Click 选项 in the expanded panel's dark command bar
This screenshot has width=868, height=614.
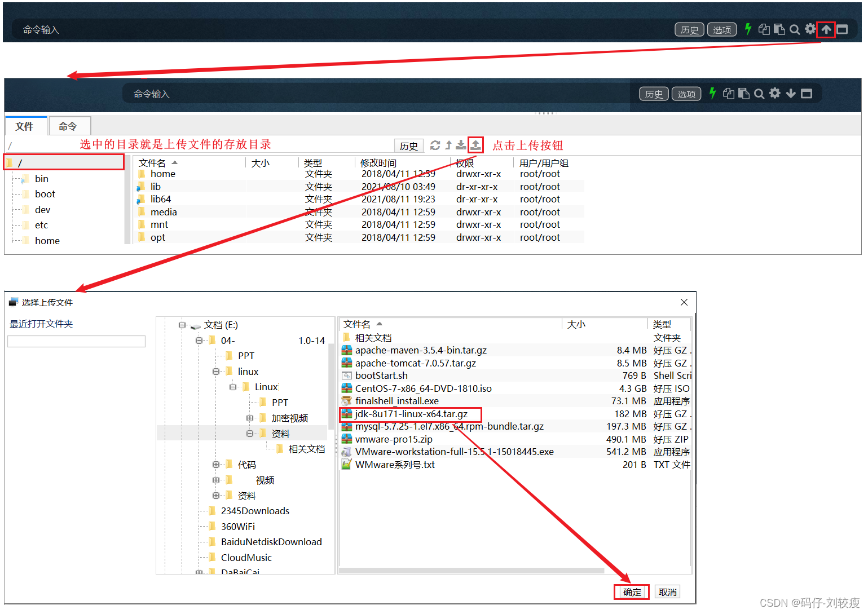[686, 94]
